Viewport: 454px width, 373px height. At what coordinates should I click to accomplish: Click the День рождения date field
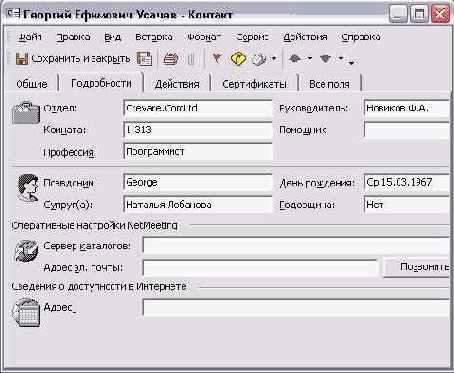tap(407, 182)
